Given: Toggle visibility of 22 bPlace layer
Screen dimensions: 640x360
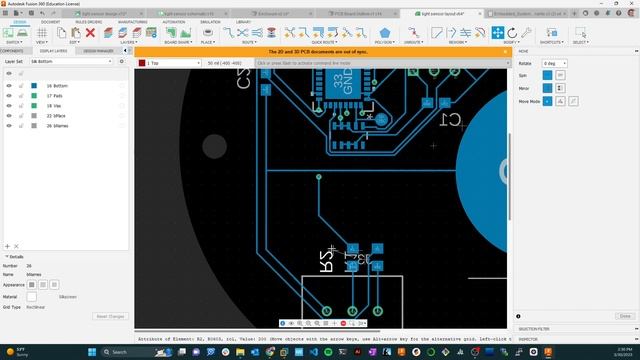Looking at the screenshot, I should 9,116.
